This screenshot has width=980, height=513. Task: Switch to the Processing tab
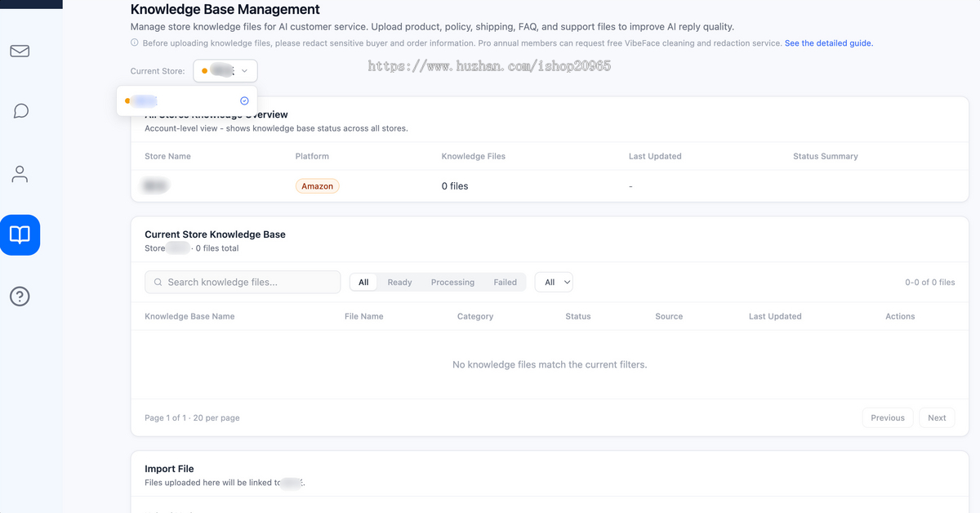(x=452, y=282)
